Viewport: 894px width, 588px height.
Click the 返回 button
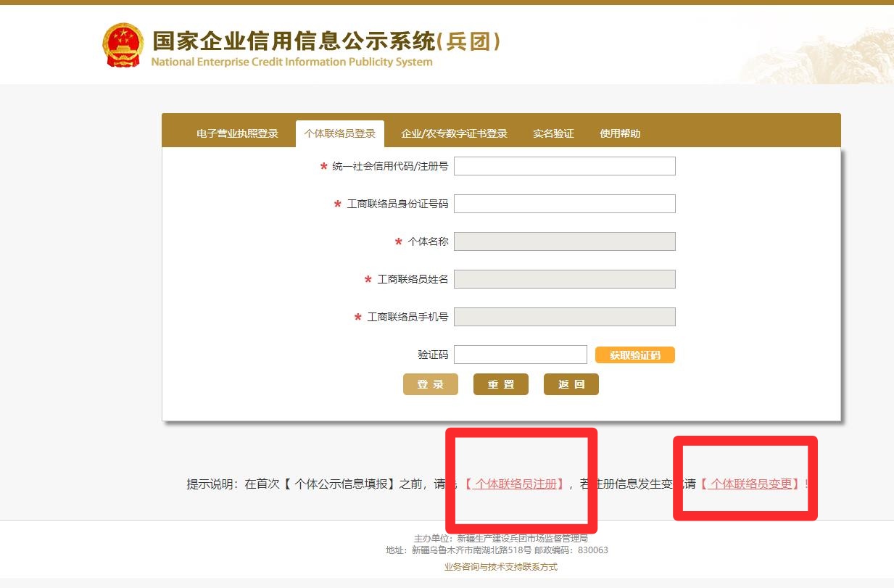[x=571, y=384]
